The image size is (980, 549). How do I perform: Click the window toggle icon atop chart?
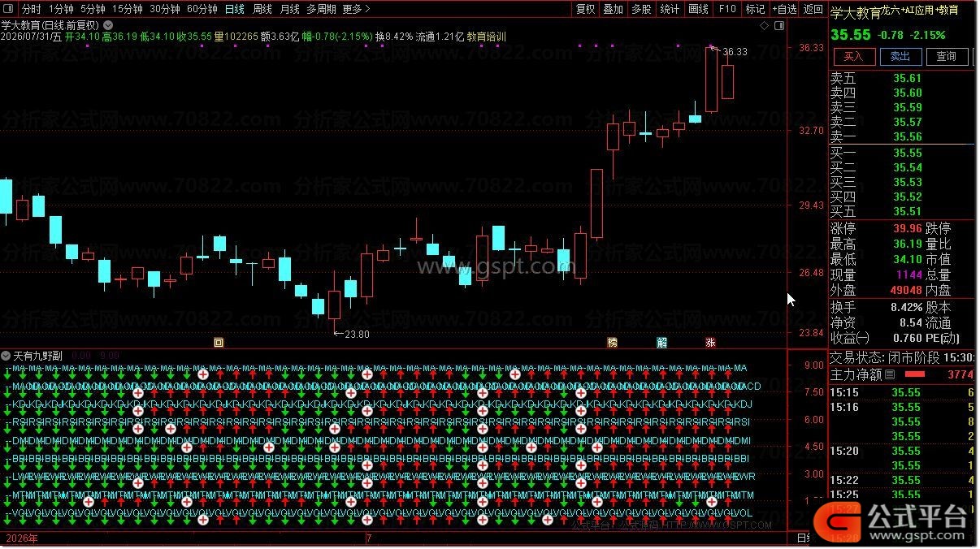(x=778, y=26)
